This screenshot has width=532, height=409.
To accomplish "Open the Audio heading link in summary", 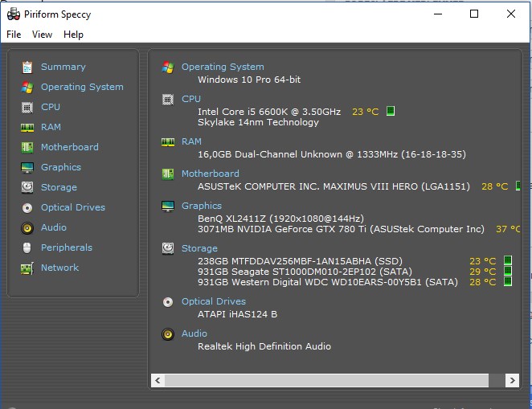I will click(x=194, y=333).
